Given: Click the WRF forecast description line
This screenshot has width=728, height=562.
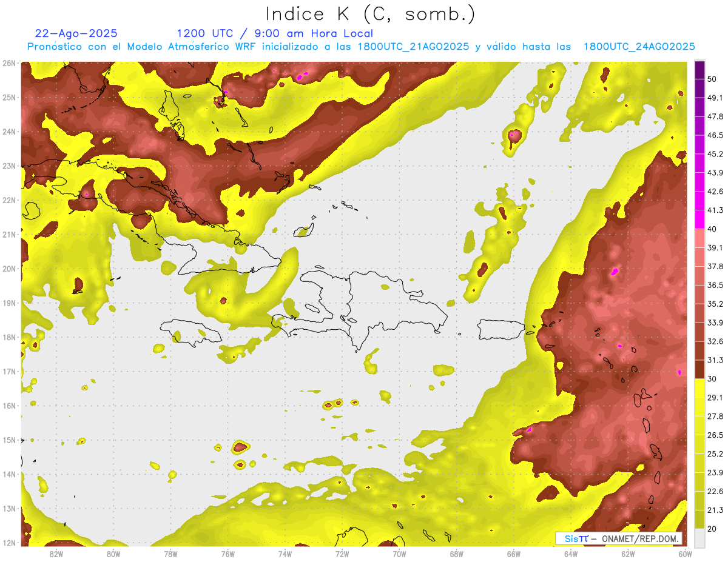Looking at the screenshot, I should pyautogui.click(x=361, y=47).
